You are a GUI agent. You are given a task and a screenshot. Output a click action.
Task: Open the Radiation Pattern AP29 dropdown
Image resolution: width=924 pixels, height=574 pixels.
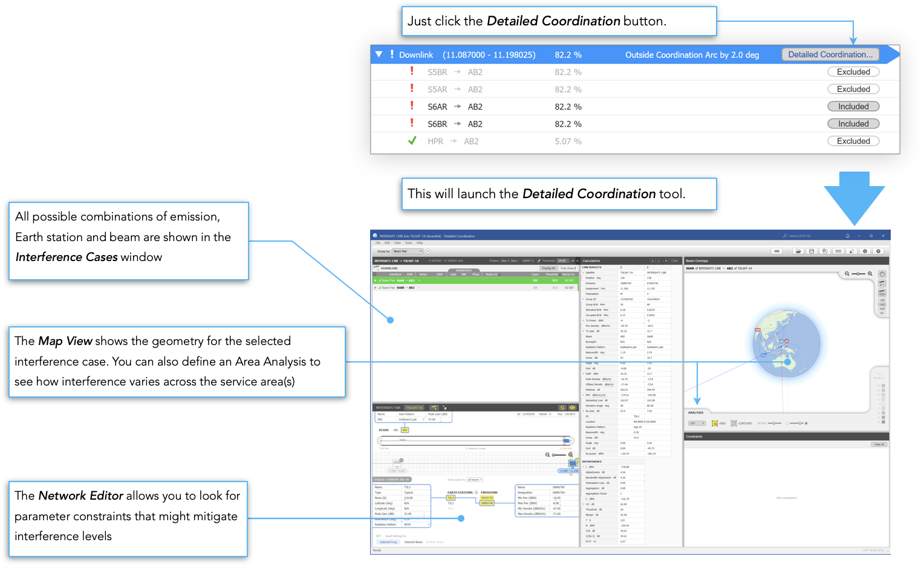416,524
